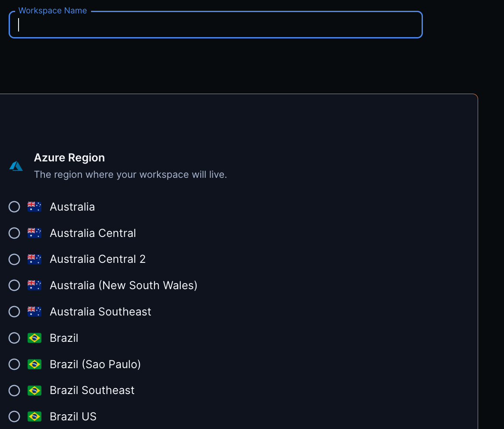The height and width of the screenshot is (429, 504).
Task: Select the Brazil region option
Action: point(14,338)
